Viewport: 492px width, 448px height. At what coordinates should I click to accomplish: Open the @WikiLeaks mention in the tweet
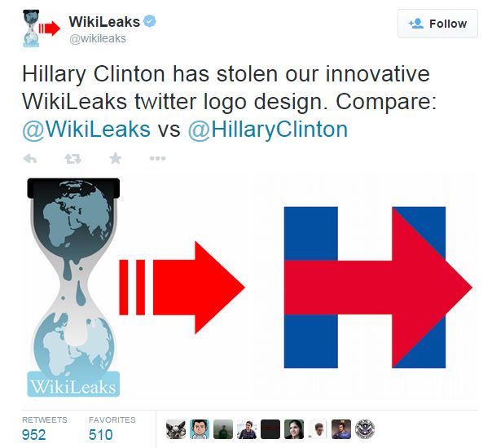pyautogui.click(x=86, y=130)
